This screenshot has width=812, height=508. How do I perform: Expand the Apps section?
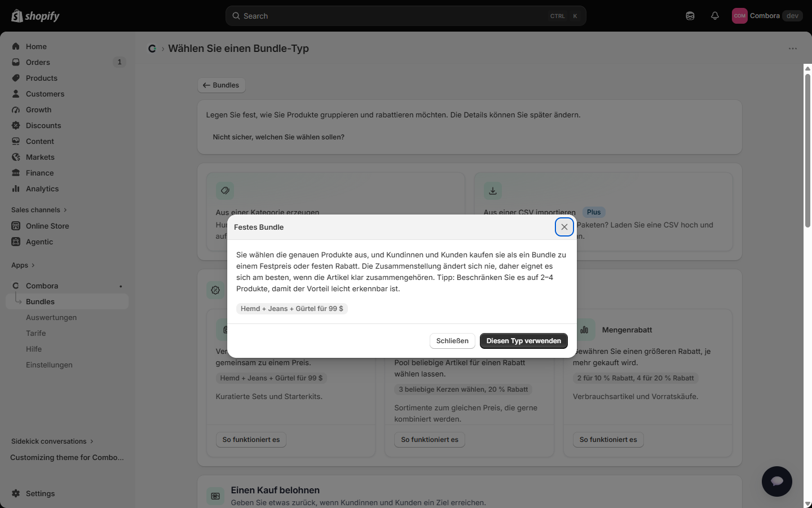(x=23, y=265)
